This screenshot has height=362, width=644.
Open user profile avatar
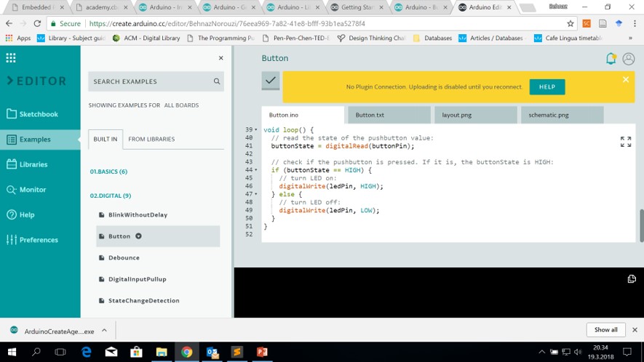click(x=629, y=59)
